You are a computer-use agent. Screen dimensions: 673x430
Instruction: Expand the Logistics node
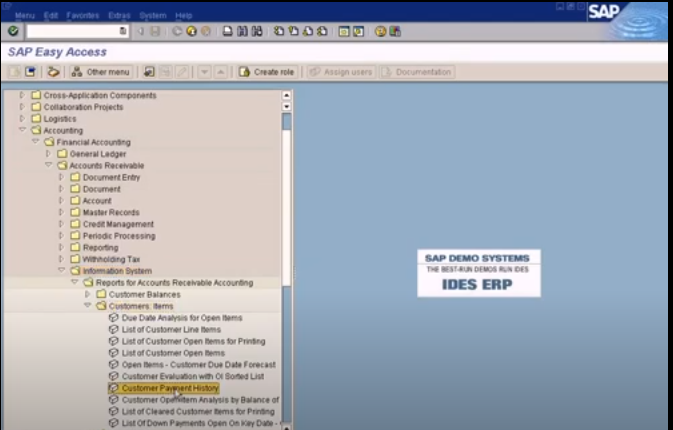tap(22, 118)
